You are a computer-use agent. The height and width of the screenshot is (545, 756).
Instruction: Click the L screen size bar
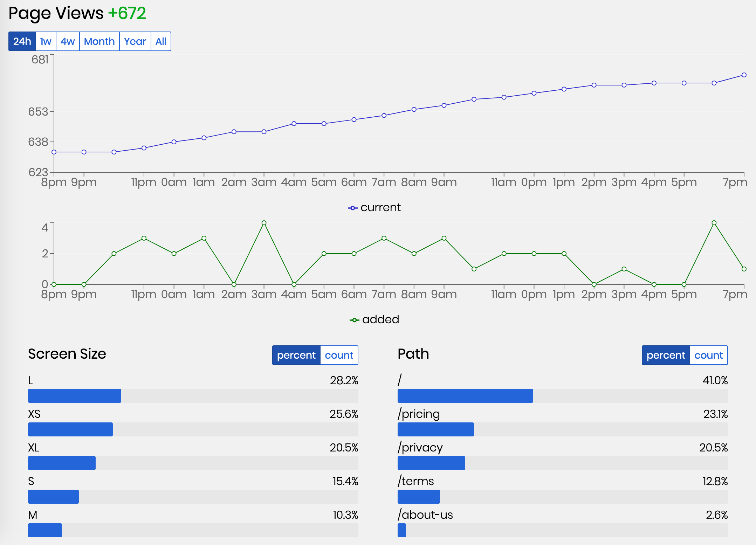(75, 396)
